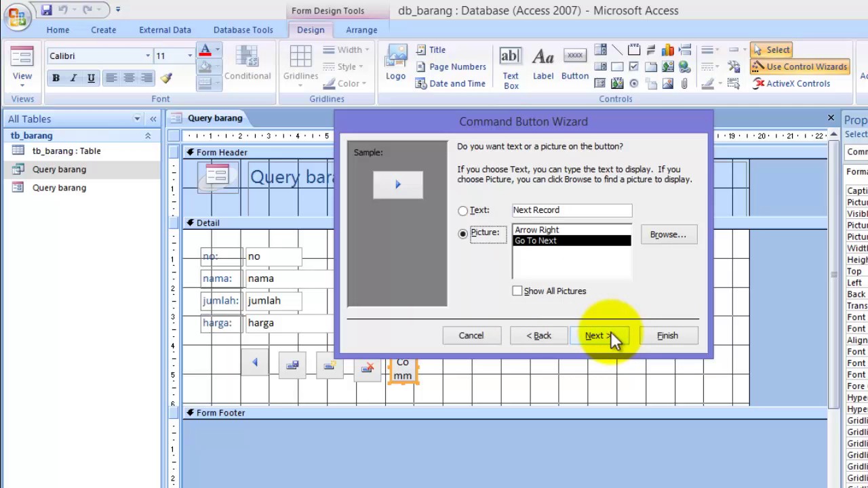This screenshot has height=488, width=868.
Task: Select the Attachment paperclip control icon
Action: point(684,84)
